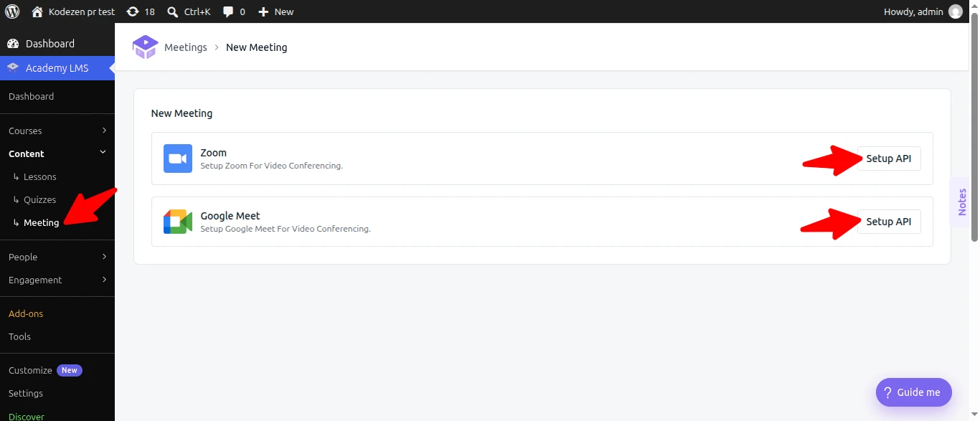Open the WordPress Dashboard menu item
Image resolution: width=980 pixels, height=421 pixels.
pyautogui.click(x=57, y=44)
